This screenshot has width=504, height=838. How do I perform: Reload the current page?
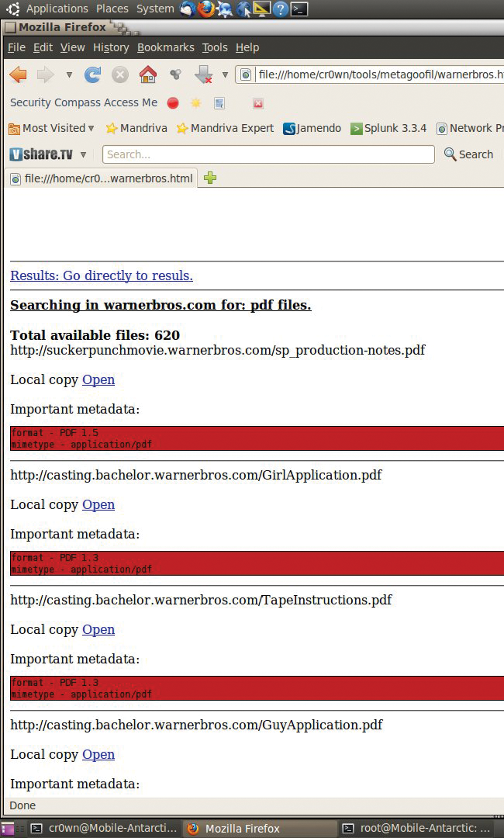point(92,74)
